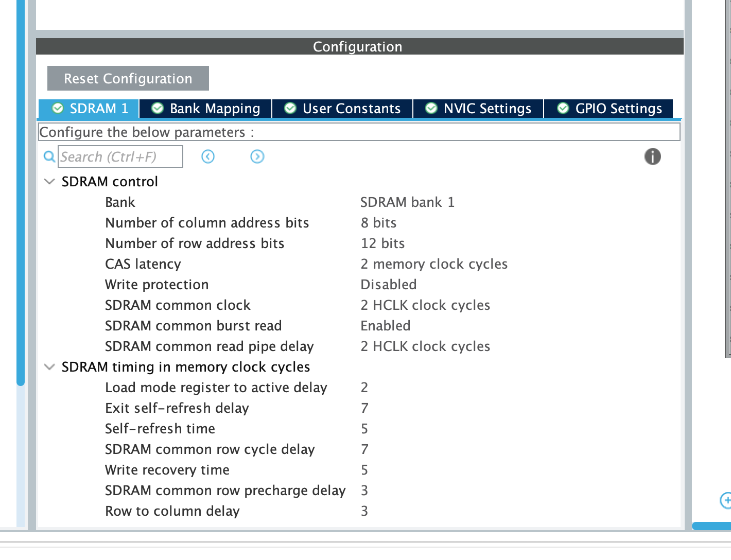Switch to the Bank Mapping tab
This screenshot has height=560, width=731.
click(x=204, y=108)
